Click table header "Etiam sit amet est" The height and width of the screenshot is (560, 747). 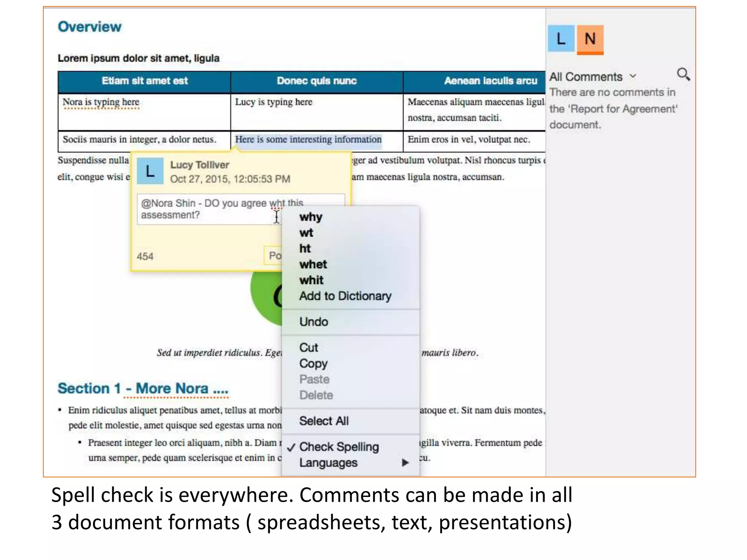(144, 81)
